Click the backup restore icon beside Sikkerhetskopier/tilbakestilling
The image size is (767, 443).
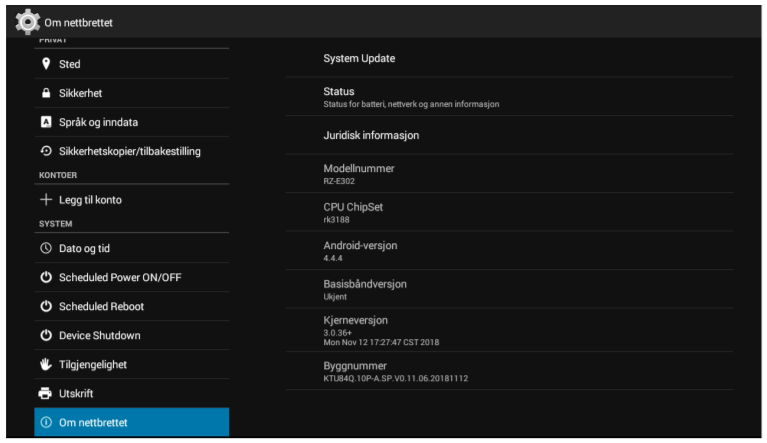[x=46, y=151]
